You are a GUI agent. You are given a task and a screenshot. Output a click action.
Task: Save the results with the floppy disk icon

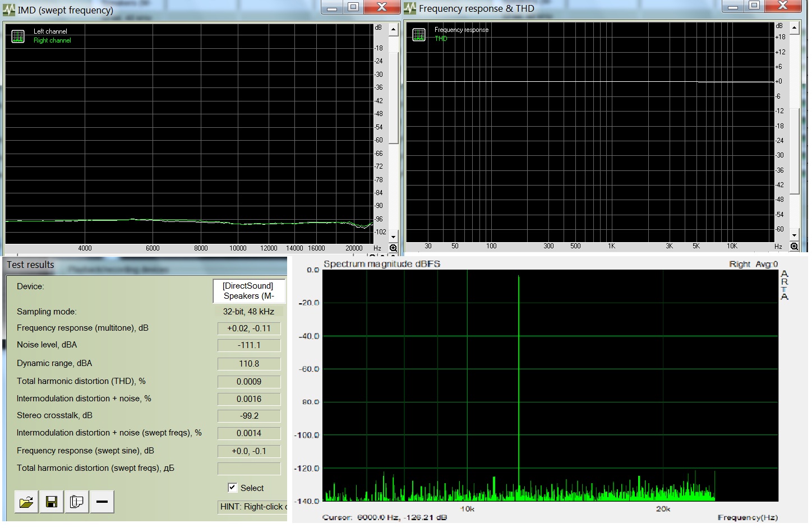(52, 502)
